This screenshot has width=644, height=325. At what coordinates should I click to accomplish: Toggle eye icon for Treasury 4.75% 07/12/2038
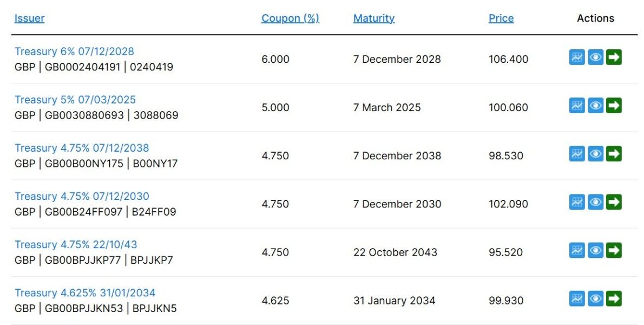click(595, 153)
